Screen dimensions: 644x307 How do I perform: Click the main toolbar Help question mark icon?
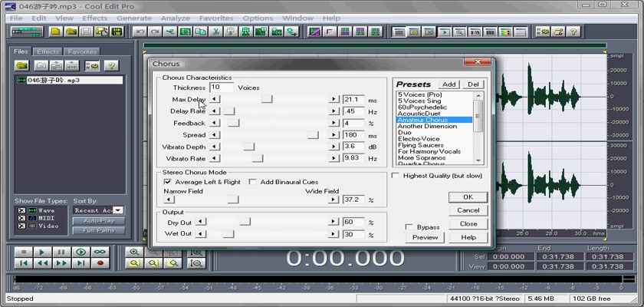pos(573,31)
